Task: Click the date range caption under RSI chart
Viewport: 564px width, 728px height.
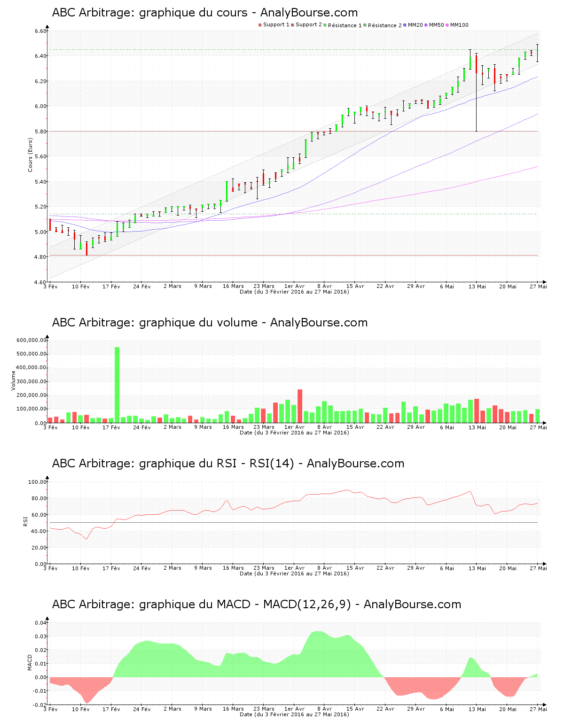Action: tap(294, 573)
